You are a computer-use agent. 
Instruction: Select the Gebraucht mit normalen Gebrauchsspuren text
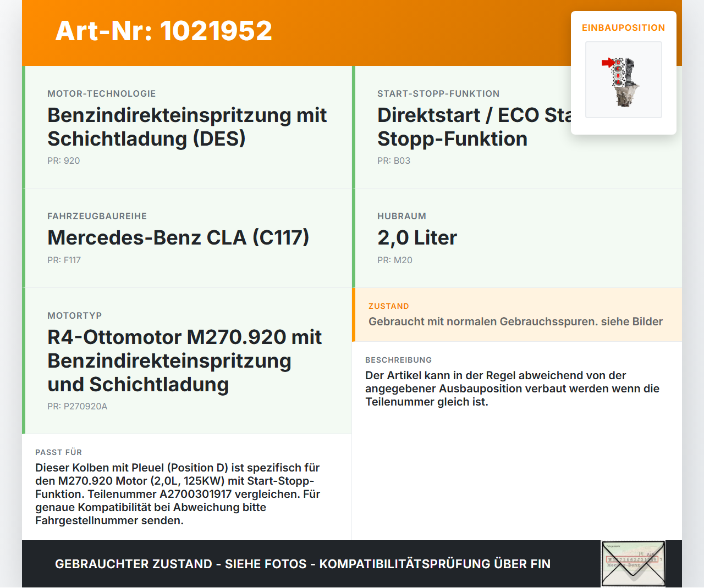pyautogui.click(x=515, y=321)
